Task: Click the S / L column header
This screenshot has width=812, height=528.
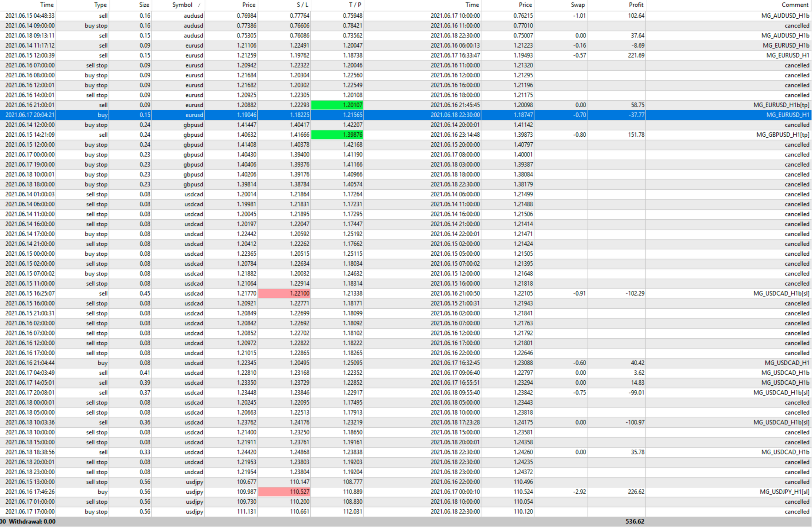Action: [302, 5]
